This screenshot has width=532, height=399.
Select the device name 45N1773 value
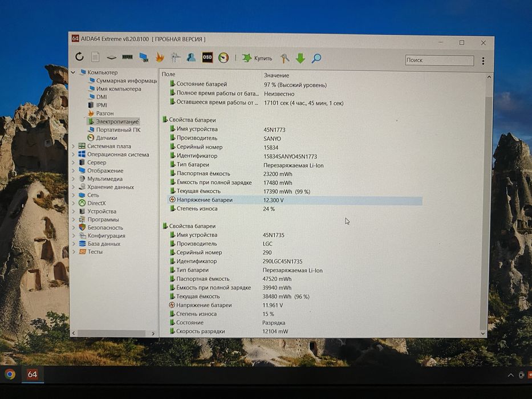pyautogui.click(x=274, y=129)
